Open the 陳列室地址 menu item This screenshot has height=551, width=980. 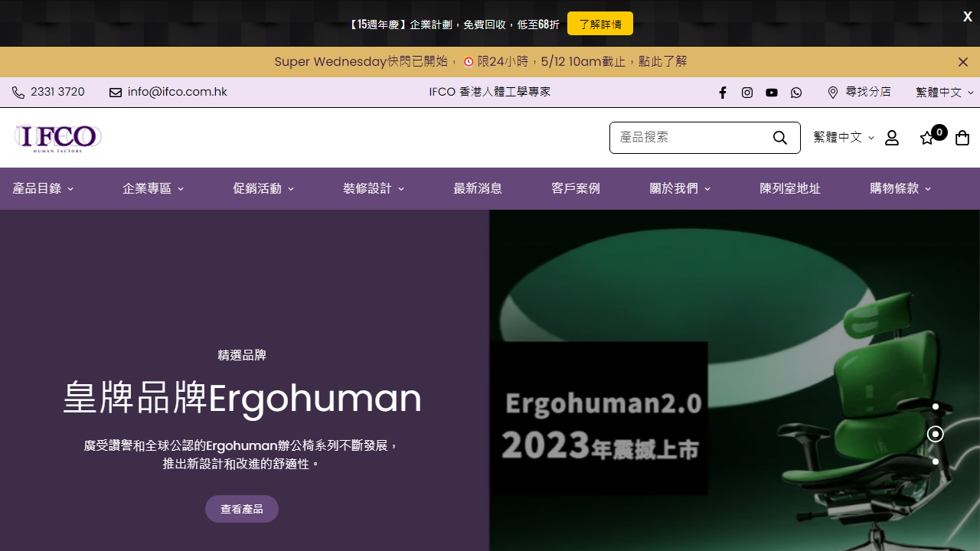(790, 188)
